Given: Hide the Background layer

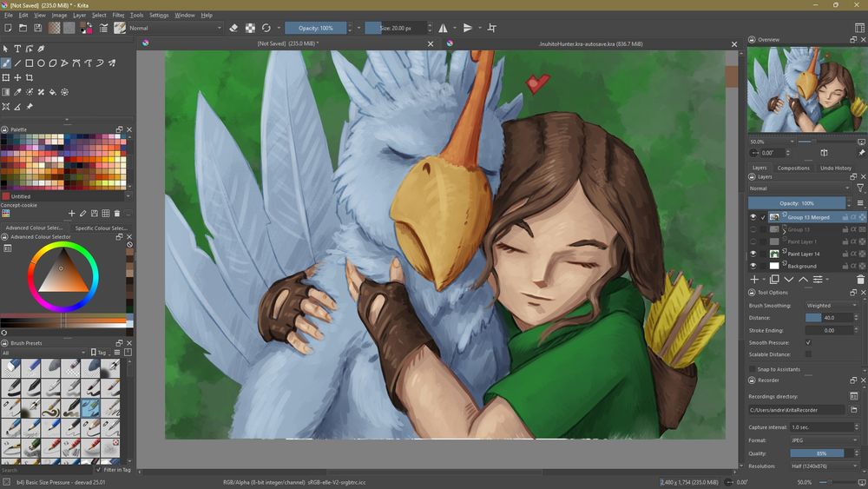Looking at the screenshot, I should point(753,266).
